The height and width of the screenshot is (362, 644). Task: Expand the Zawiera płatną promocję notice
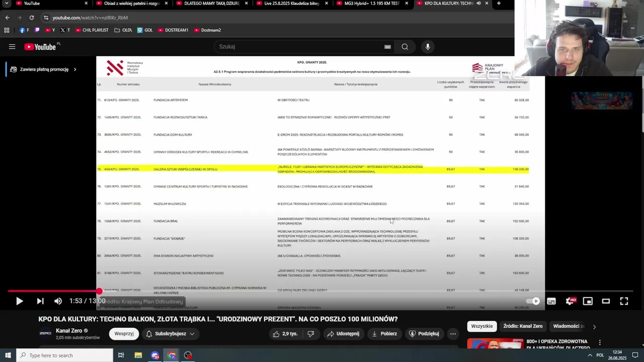tap(43, 69)
